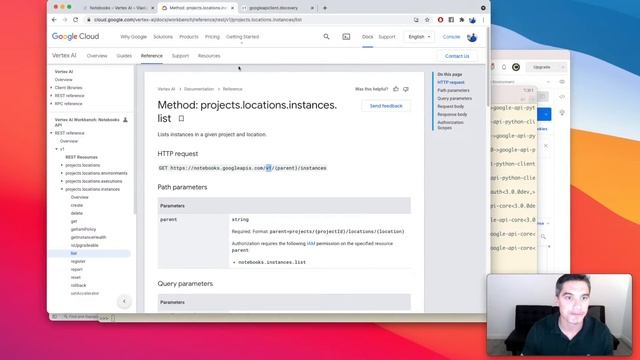
Task: Close the googleapiclient.discovery tab
Action: (x=312, y=8)
